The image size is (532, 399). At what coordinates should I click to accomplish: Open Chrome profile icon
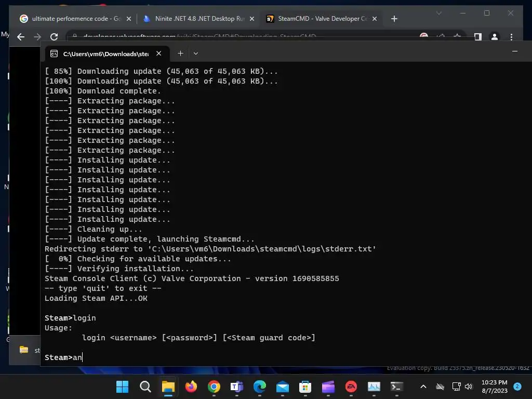(495, 37)
